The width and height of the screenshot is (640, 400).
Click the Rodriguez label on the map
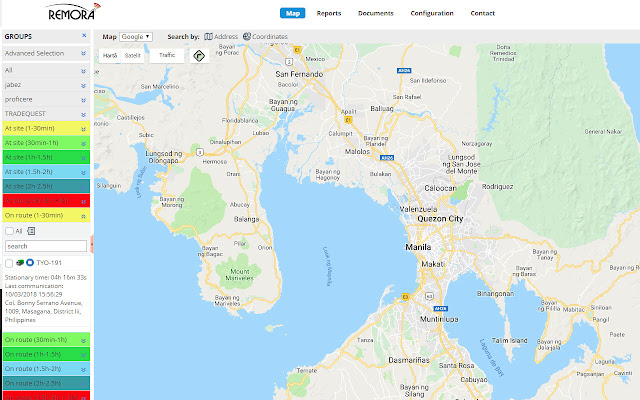[x=498, y=187]
